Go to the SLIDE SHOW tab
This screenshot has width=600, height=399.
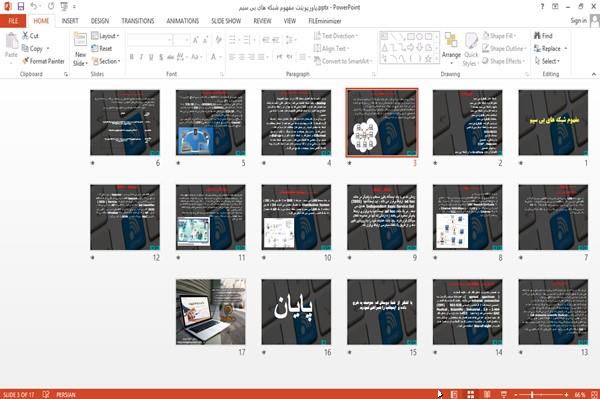tap(226, 21)
